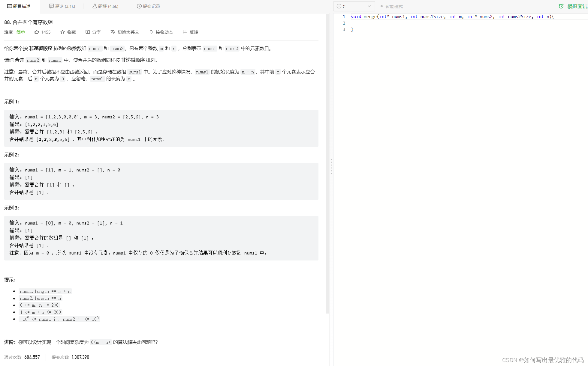Click the bell icon for 接收动态
588x366 pixels.
click(151, 32)
